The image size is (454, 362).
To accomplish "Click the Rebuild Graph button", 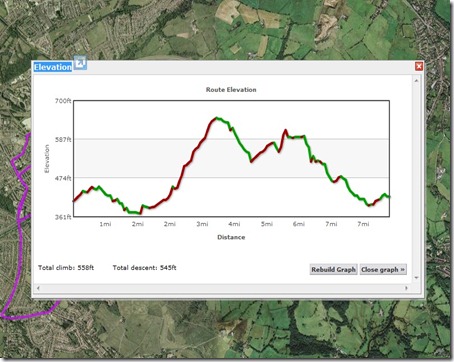I will tap(333, 269).
